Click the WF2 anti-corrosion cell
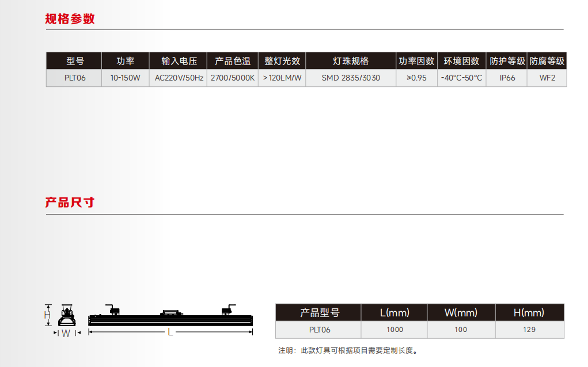 pos(547,78)
